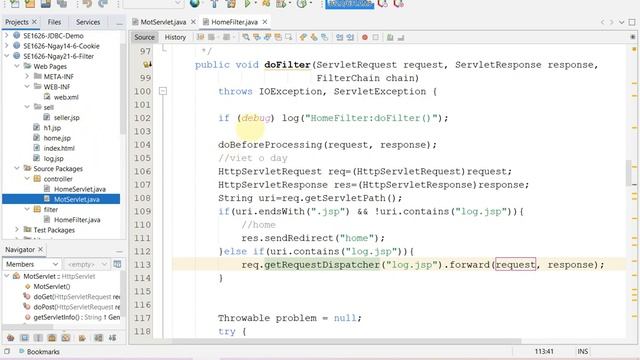Switch to the MotServlet.java editor tab
The width and height of the screenshot is (640, 360).
click(x=163, y=22)
